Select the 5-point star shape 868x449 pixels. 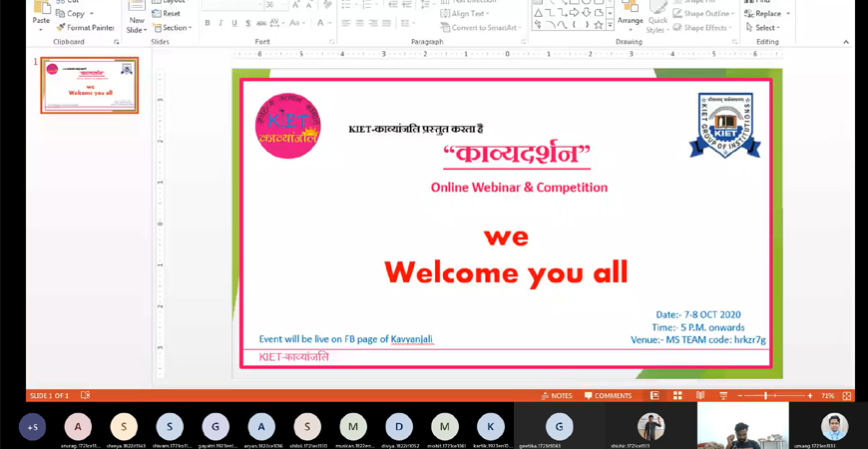point(598,24)
